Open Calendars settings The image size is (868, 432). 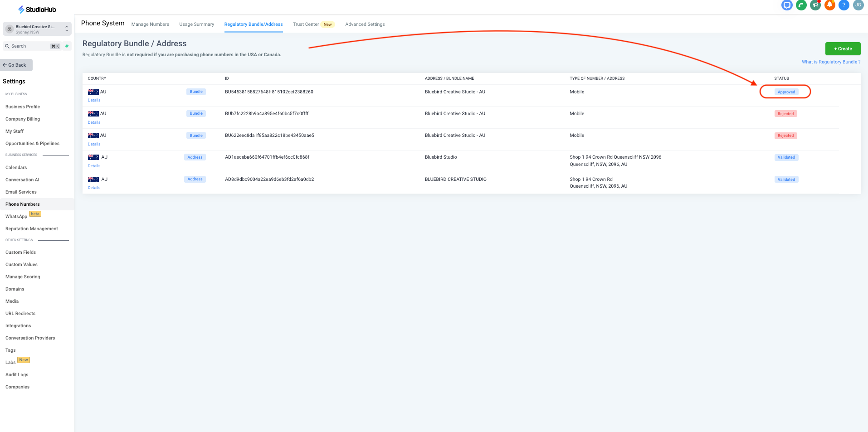[16, 168]
